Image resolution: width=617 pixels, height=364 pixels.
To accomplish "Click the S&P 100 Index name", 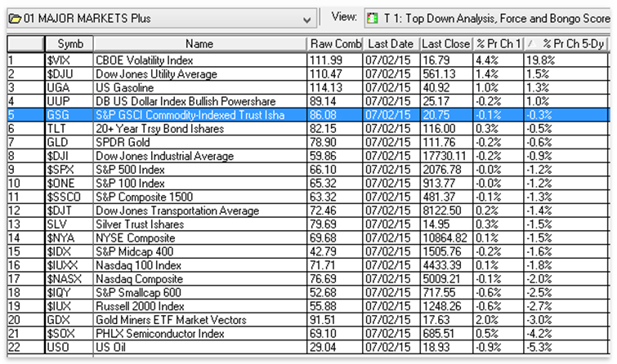I will [130, 183].
